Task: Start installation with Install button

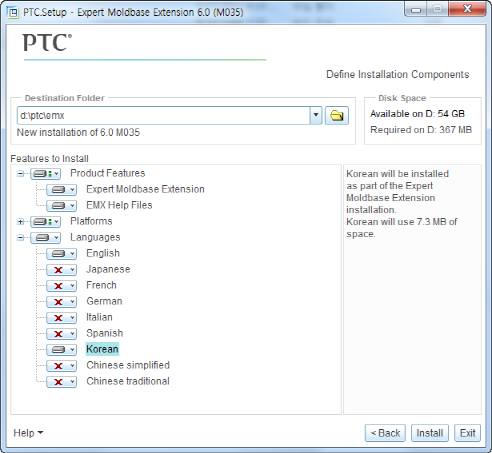Action: 430,433
